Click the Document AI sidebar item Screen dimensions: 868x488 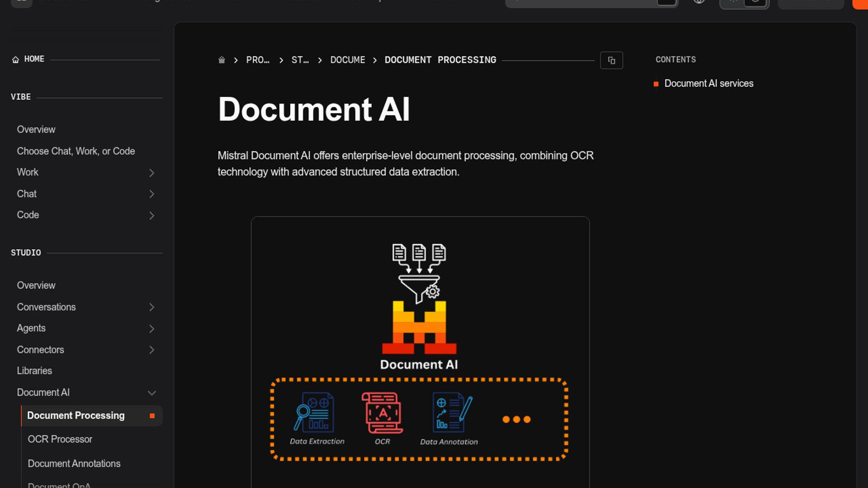pos(43,393)
